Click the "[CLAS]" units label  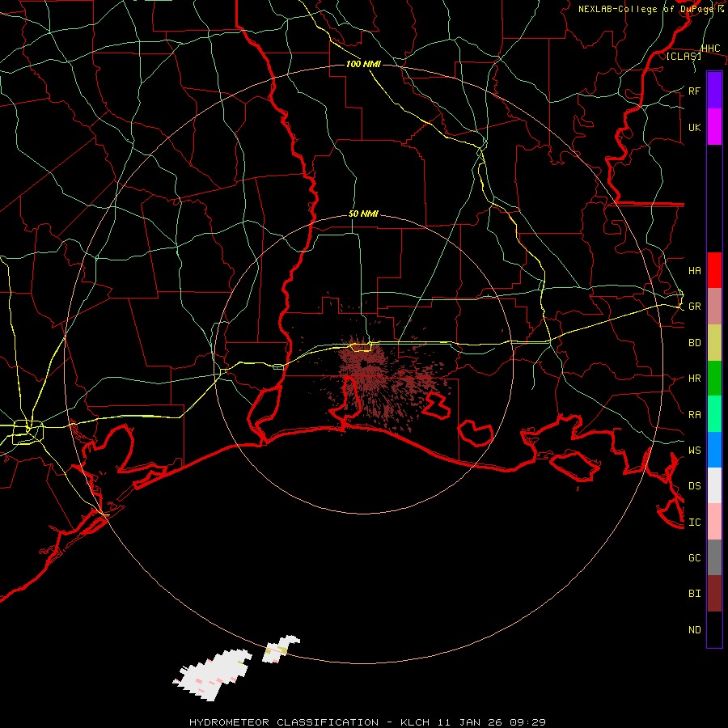[684, 56]
